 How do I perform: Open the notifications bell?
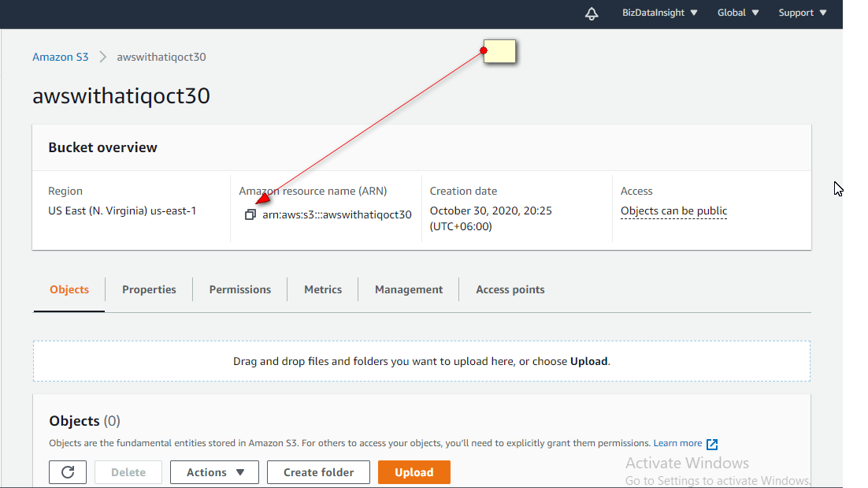click(x=592, y=13)
